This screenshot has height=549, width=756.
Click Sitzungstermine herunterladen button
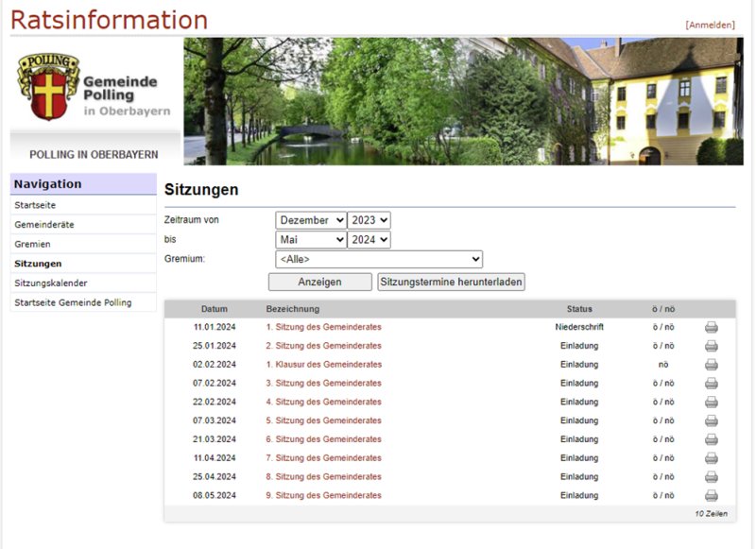pyautogui.click(x=451, y=282)
